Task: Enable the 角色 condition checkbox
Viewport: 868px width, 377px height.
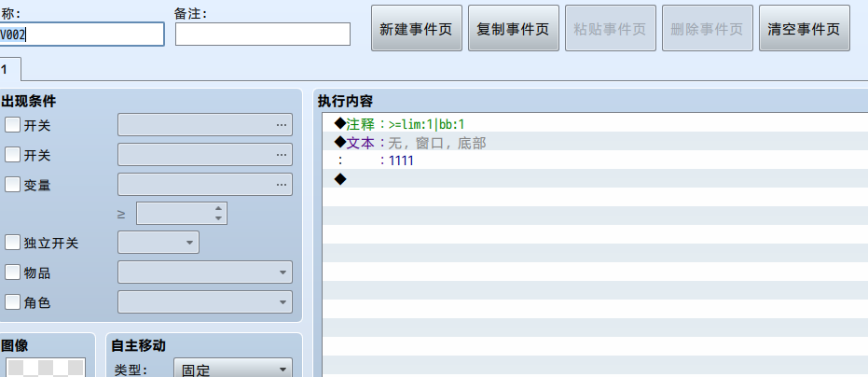Action: pyautogui.click(x=12, y=302)
